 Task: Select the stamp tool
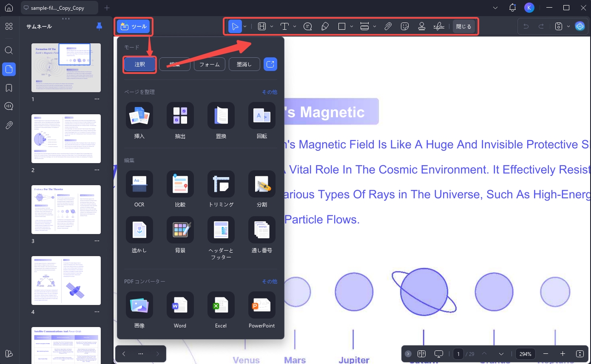(x=422, y=26)
